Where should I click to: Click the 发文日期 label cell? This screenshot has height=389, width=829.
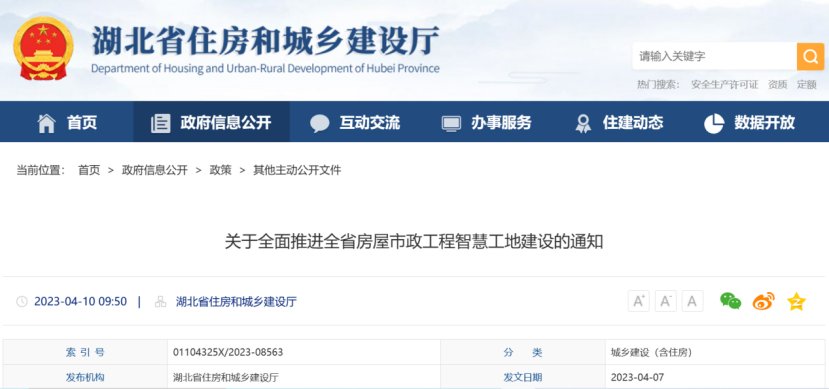coord(522,377)
